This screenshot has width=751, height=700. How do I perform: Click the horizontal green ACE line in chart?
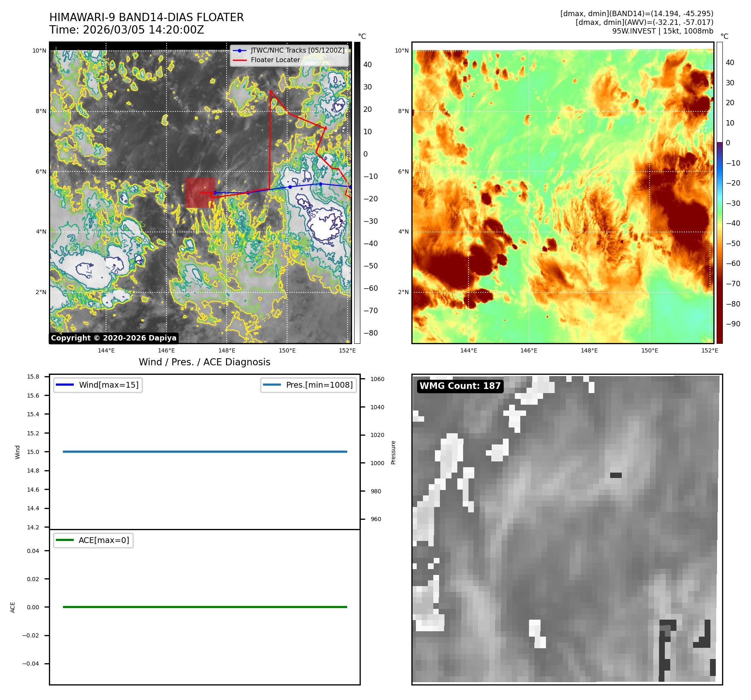[x=205, y=607]
